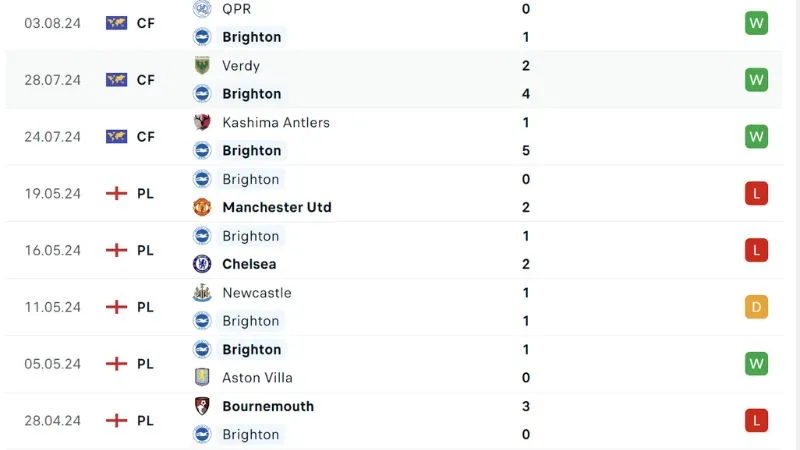Viewport: 800px width, 450px height.
Task: Click the Manchester Utd club crest icon
Action: click(x=203, y=208)
